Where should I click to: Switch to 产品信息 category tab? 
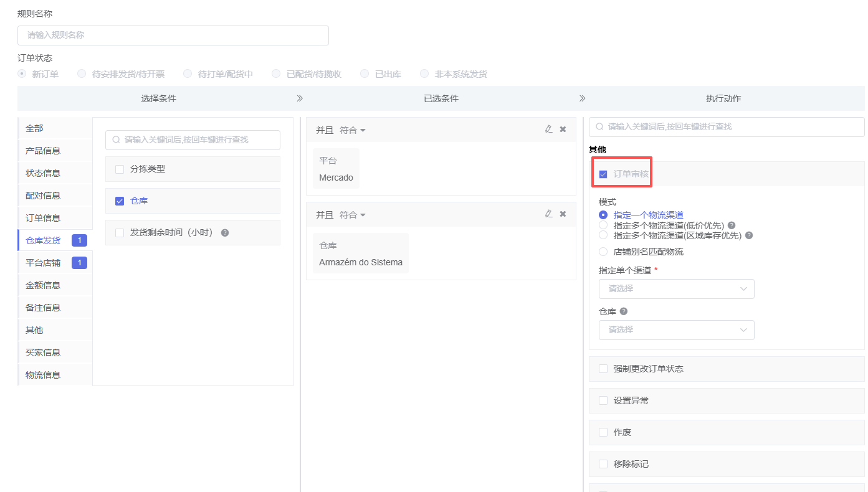click(43, 151)
